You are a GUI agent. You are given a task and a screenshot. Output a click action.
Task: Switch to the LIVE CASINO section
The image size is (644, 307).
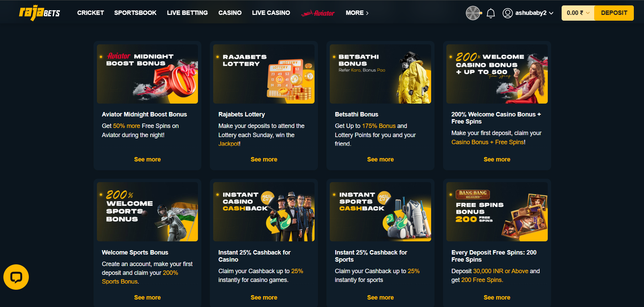(271, 13)
